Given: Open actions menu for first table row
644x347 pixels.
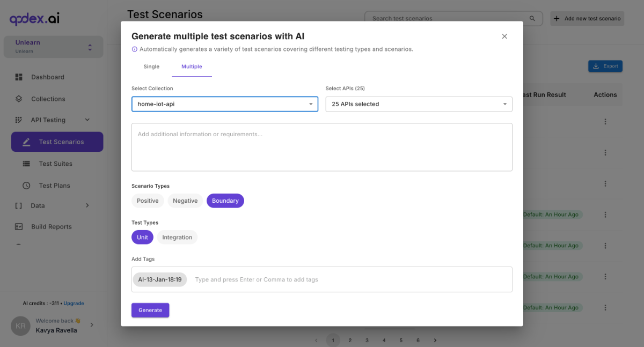Looking at the screenshot, I should tap(605, 121).
